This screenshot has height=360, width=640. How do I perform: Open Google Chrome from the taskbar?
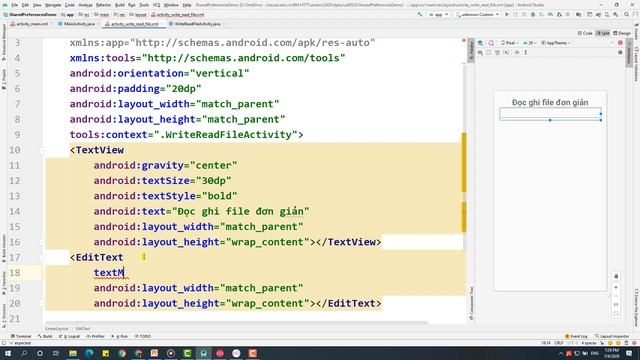(122, 353)
